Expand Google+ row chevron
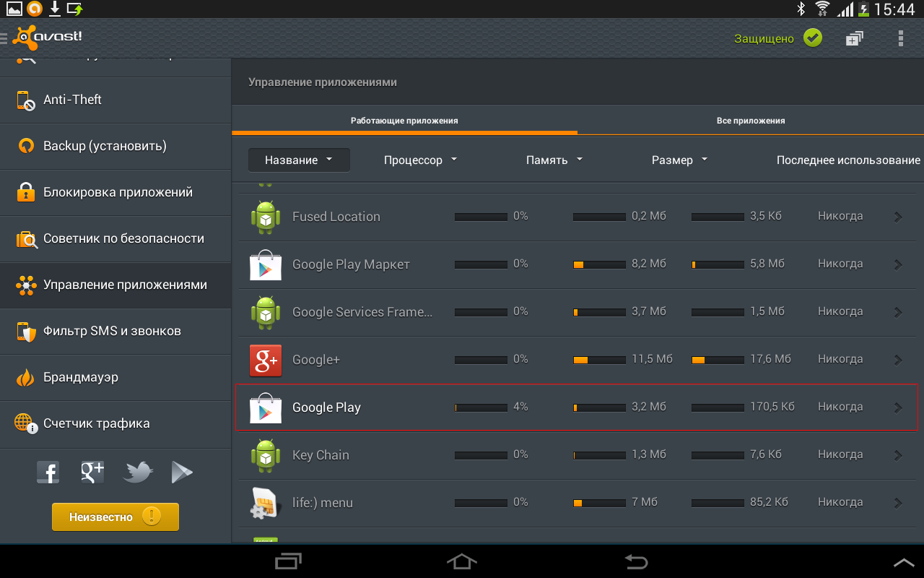 pos(899,360)
